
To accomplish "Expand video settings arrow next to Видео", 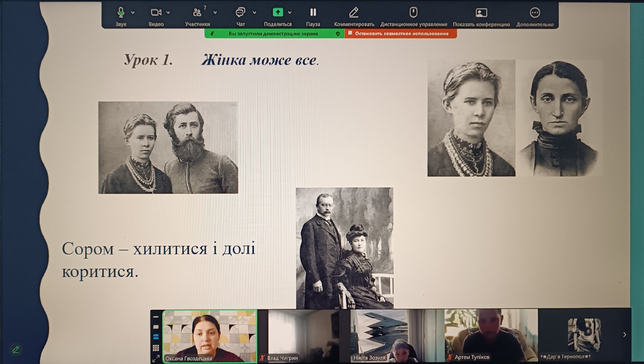I will (x=168, y=12).
